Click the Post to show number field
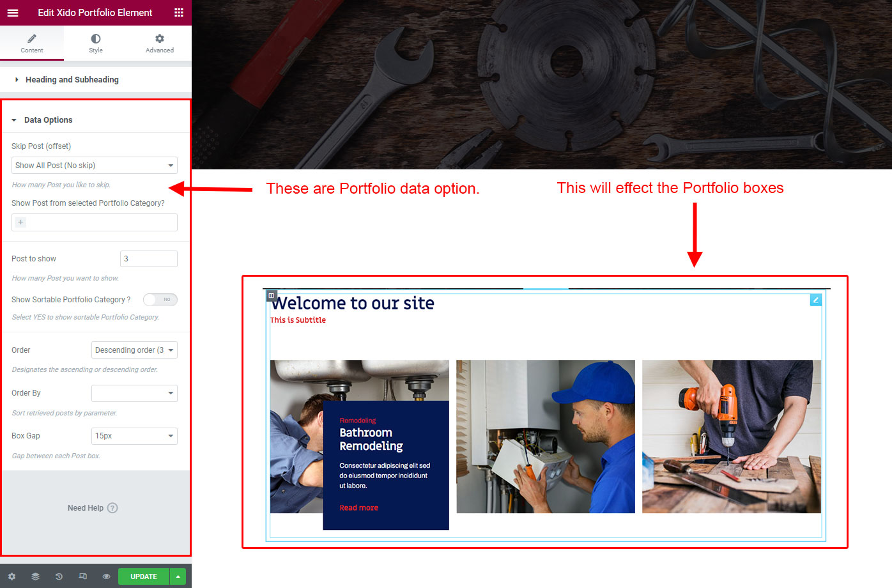The image size is (892, 588). pyautogui.click(x=148, y=259)
